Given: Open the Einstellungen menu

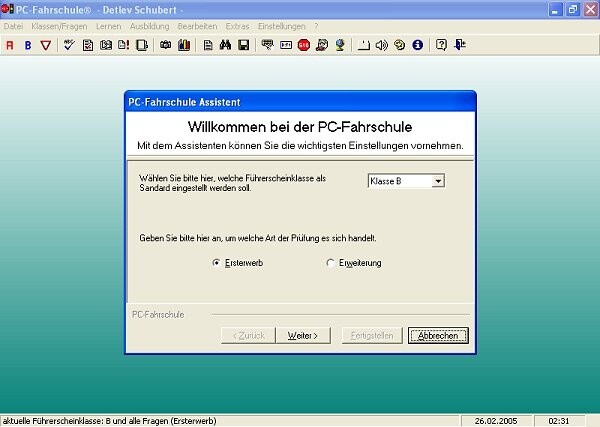Looking at the screenshot, I should 282,26.
